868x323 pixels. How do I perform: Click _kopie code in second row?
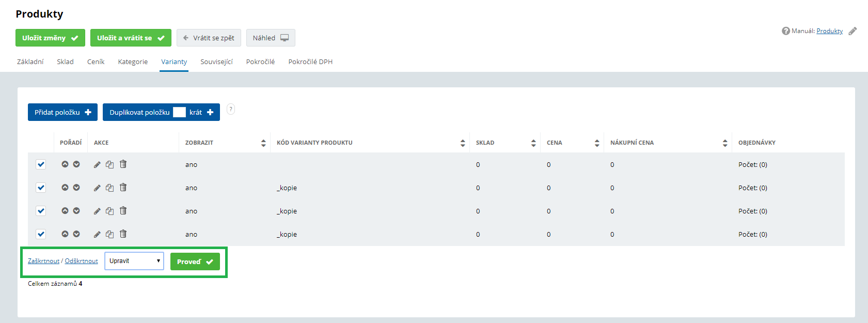[287, 188]
